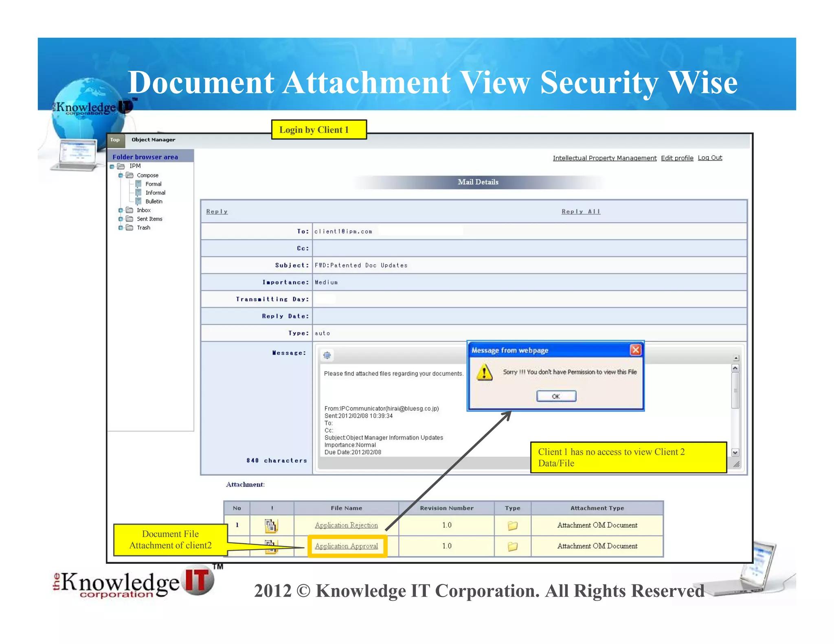
Task: Click the File Name column header
Action: pyautogui.click(x=346, y=508)
